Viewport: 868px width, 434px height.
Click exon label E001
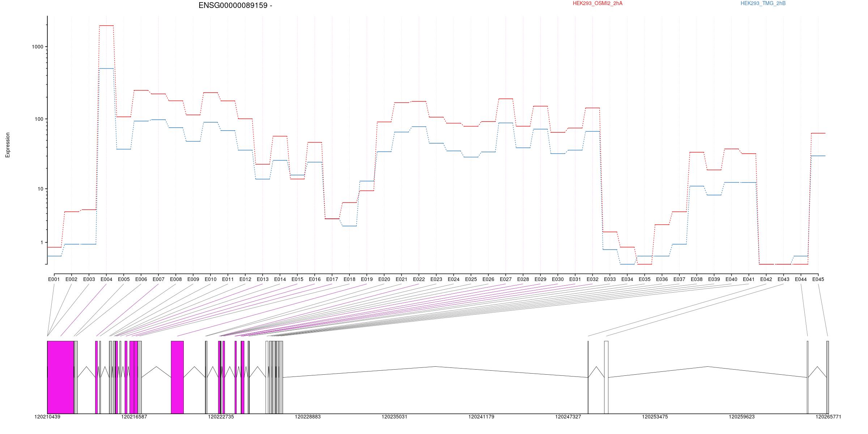pyautogui.click(x=54, y=279)
